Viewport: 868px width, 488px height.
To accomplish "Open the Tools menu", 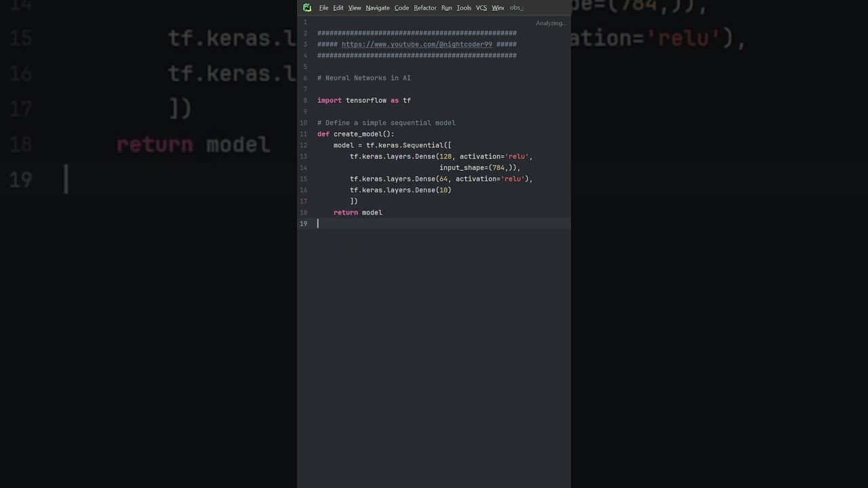I will 464,8.
